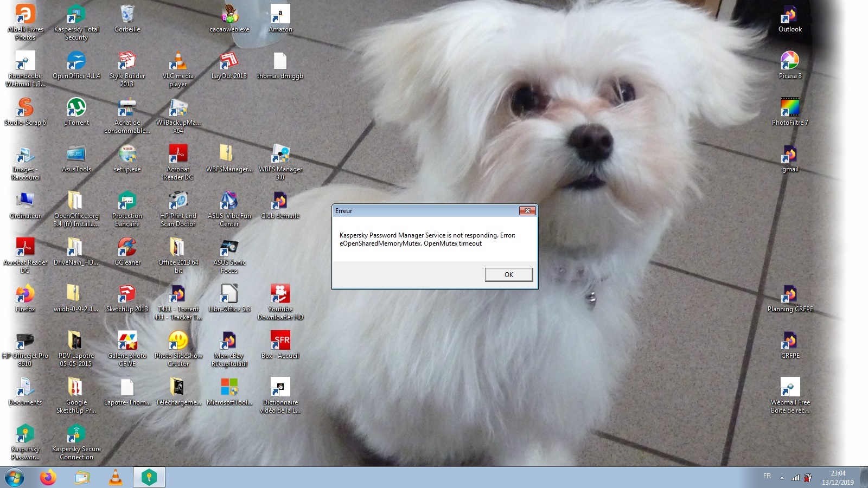Open the Windows Start menu

click(15, 478)
